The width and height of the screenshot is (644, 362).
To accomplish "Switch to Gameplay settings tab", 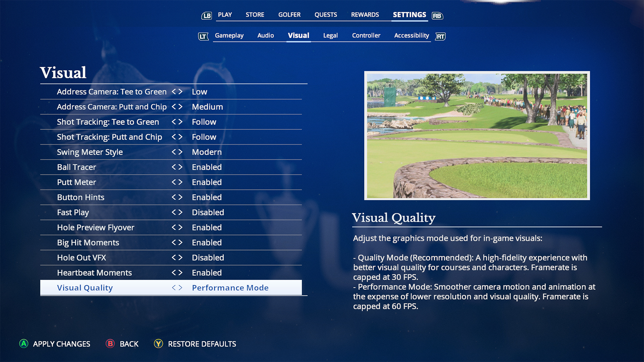I will pos(229,35).
